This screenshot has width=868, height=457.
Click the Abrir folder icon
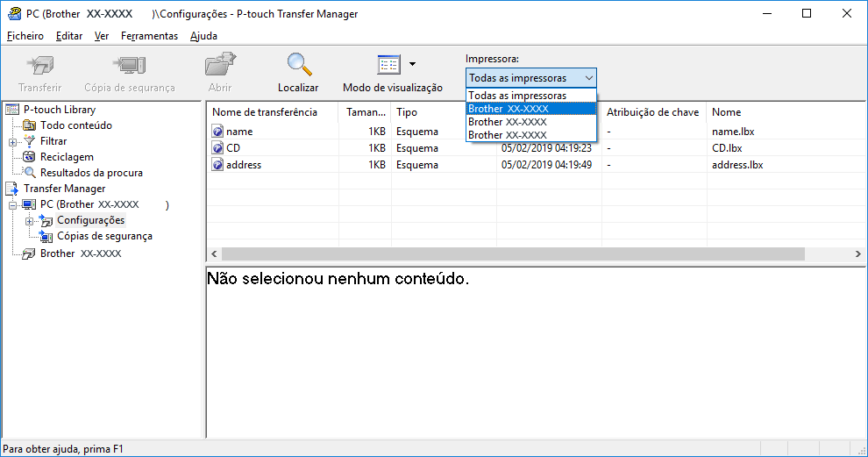tap(220, 65)
